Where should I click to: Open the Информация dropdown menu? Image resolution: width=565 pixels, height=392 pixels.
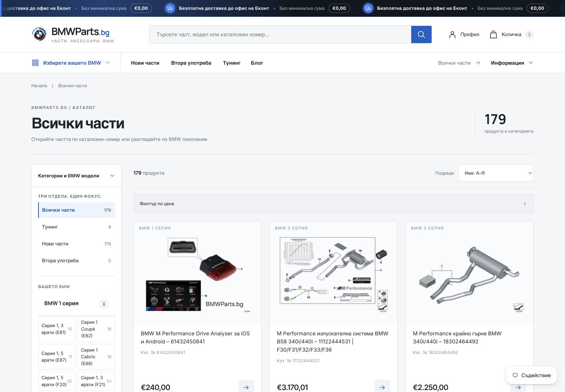coord(512,63)
